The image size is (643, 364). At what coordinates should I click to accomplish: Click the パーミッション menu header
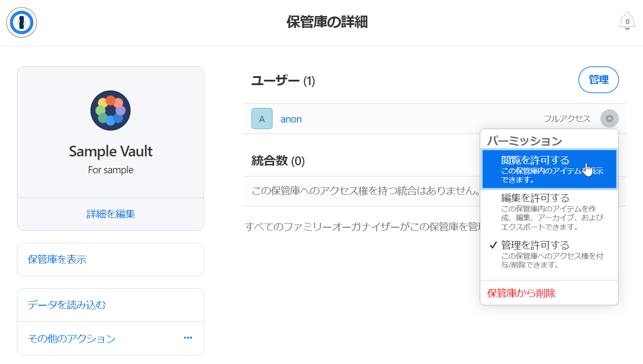tap(524, 141)
